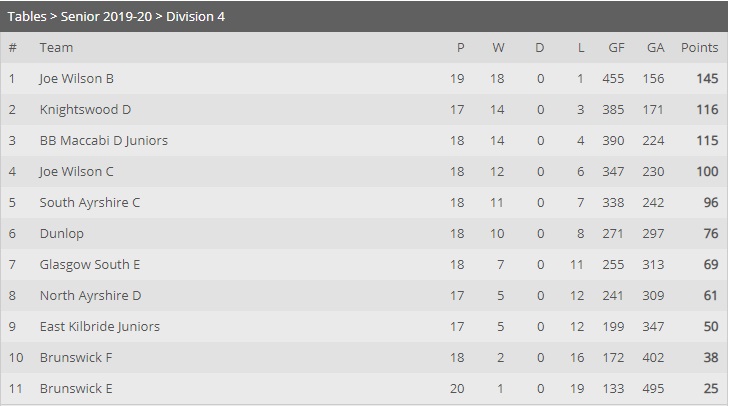This screenshot has width=729, height=406.
Task: Click the Points column header
Action: click(x=699, y=47)
